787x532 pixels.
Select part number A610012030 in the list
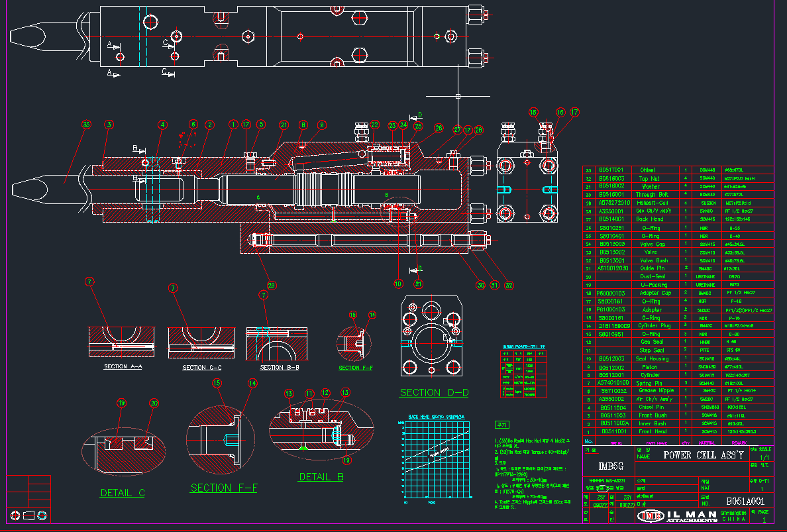point(613,268)
